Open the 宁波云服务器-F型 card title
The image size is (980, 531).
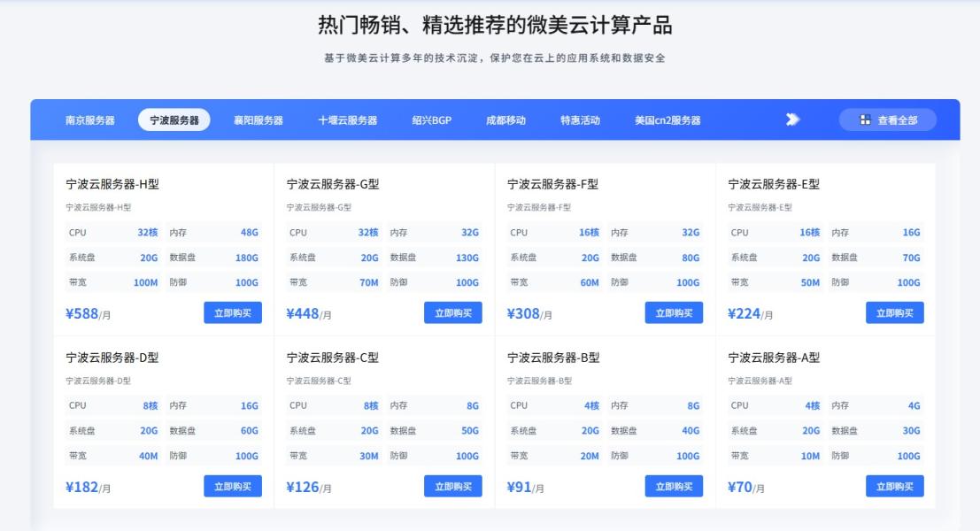553,184
